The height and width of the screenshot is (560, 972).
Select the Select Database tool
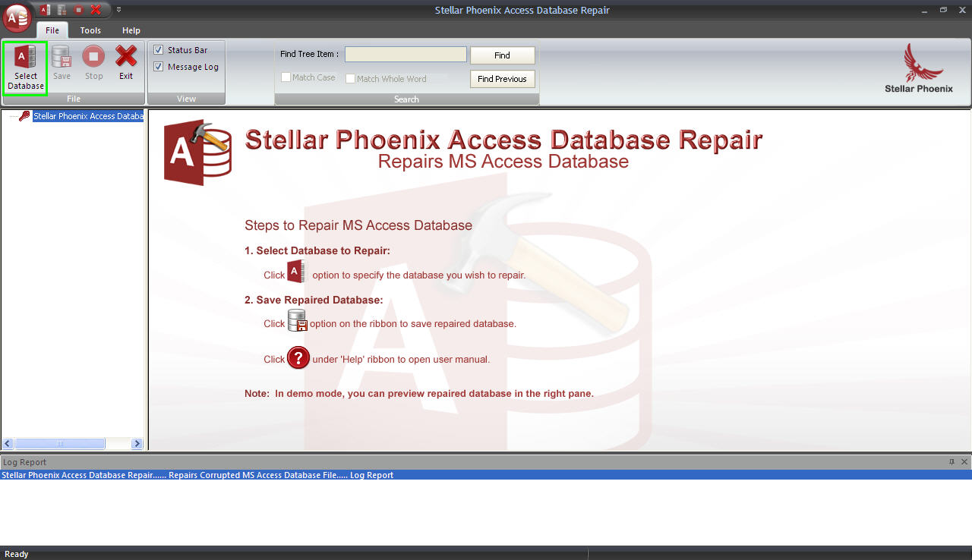tap(25, 67)
